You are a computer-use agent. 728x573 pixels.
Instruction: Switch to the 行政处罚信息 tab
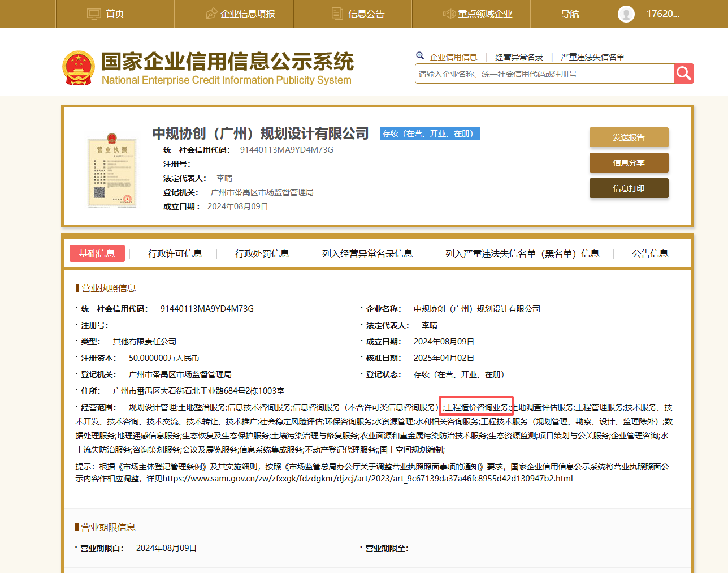coord(262,253)
